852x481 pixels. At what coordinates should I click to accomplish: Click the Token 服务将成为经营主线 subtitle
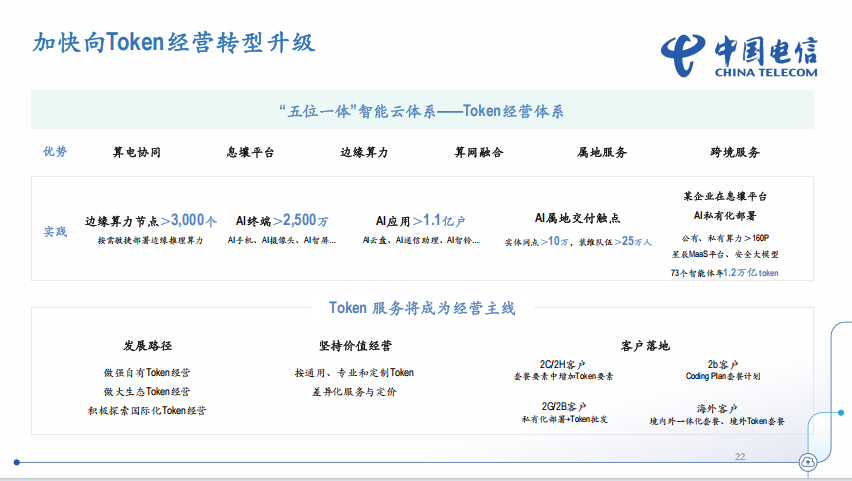click(421, 308)
